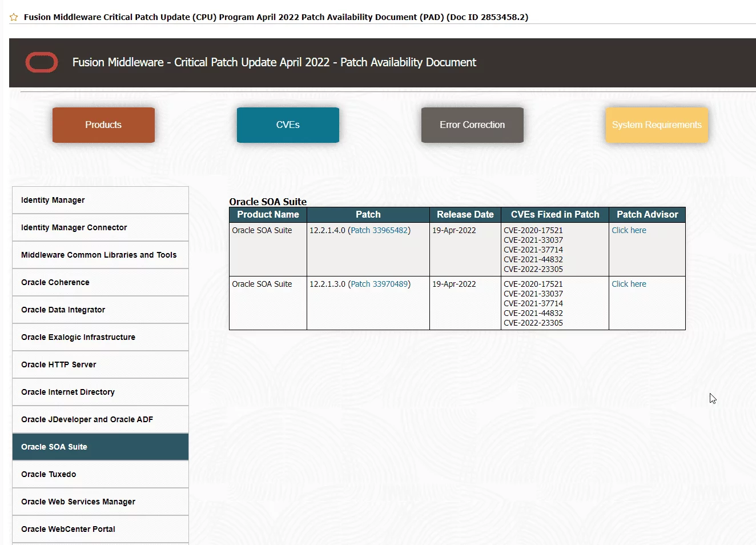Choose Identity Manager Connector sidebar item
The image size is (756, 545).
point(100,227)
